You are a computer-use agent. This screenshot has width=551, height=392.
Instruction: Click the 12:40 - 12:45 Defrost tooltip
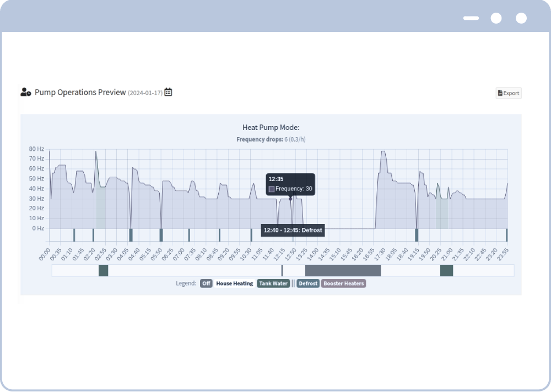pos(293,230)
